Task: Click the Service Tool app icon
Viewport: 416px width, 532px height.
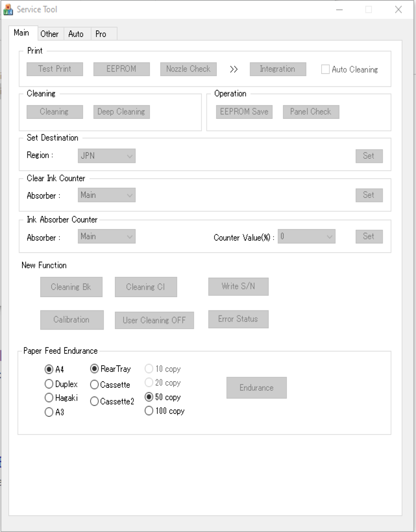Action: click(x=8, y=9)
